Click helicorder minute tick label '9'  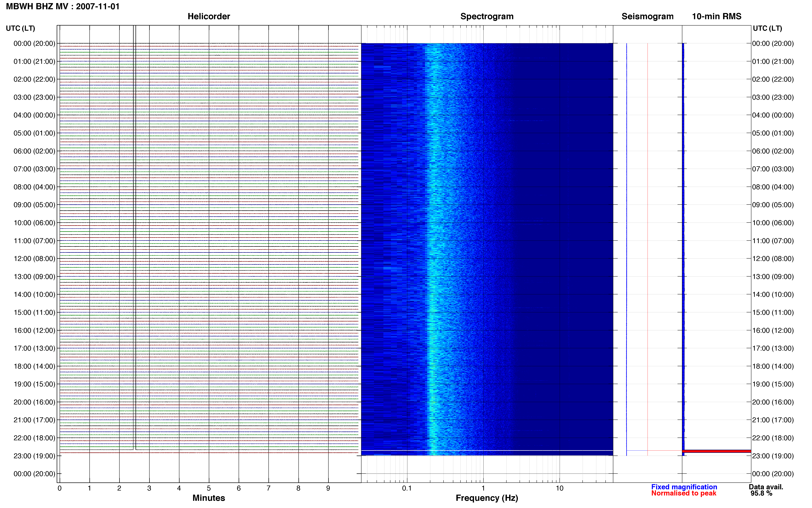pyautogui.click(x=328, y=488)
